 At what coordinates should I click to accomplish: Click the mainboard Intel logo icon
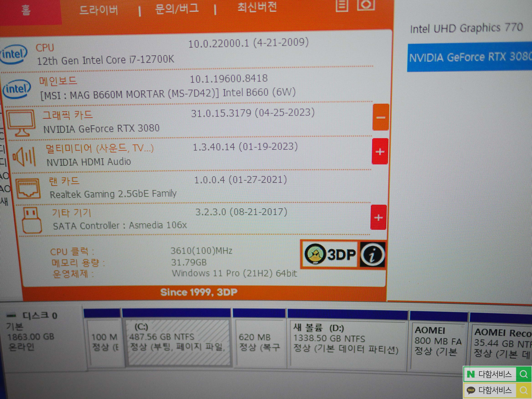click(17, 89)
